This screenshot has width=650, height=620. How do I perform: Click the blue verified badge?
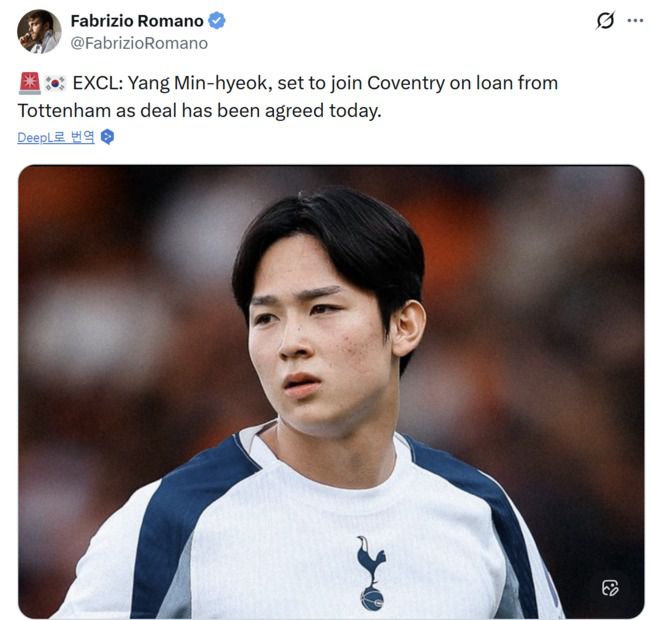click(x=216, y=21)
